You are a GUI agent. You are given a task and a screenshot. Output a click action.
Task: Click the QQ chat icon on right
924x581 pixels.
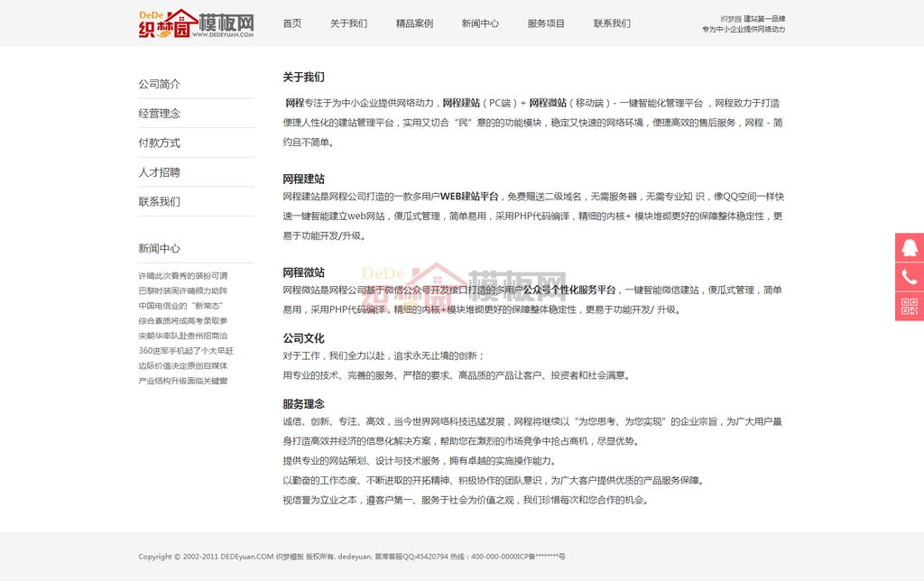(x=909, y=247)
